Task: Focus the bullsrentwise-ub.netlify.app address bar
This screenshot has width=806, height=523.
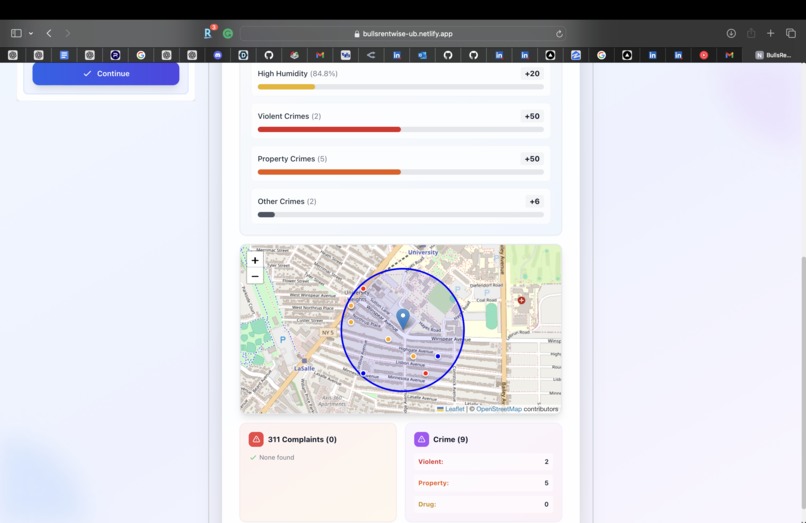Action: (x=403, y=33)
